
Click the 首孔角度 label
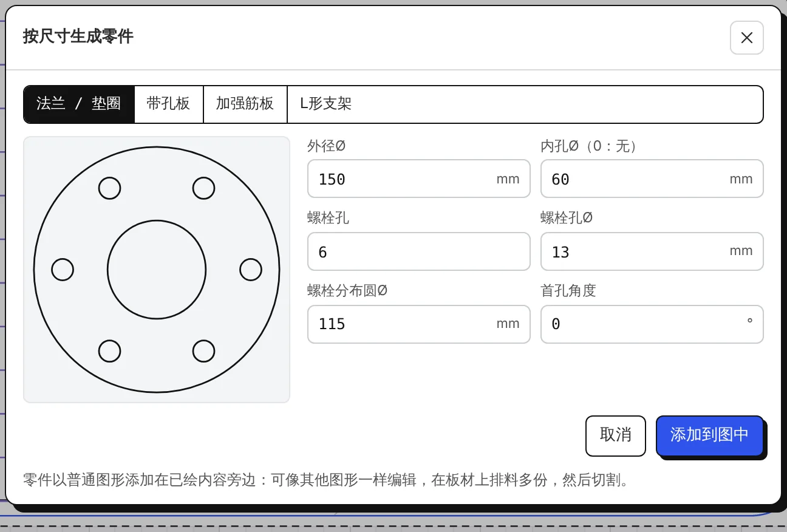coord(568,290)
